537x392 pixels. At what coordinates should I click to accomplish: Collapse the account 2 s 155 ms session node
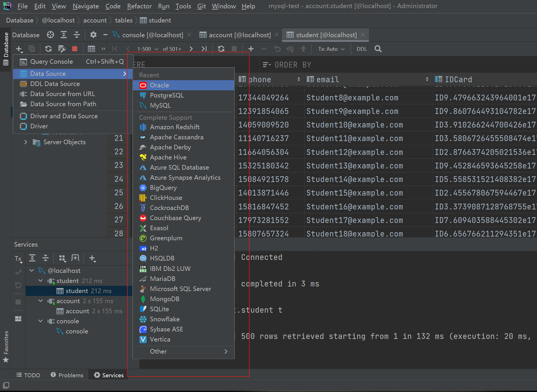pyautogui.click(x=41, y=301)
